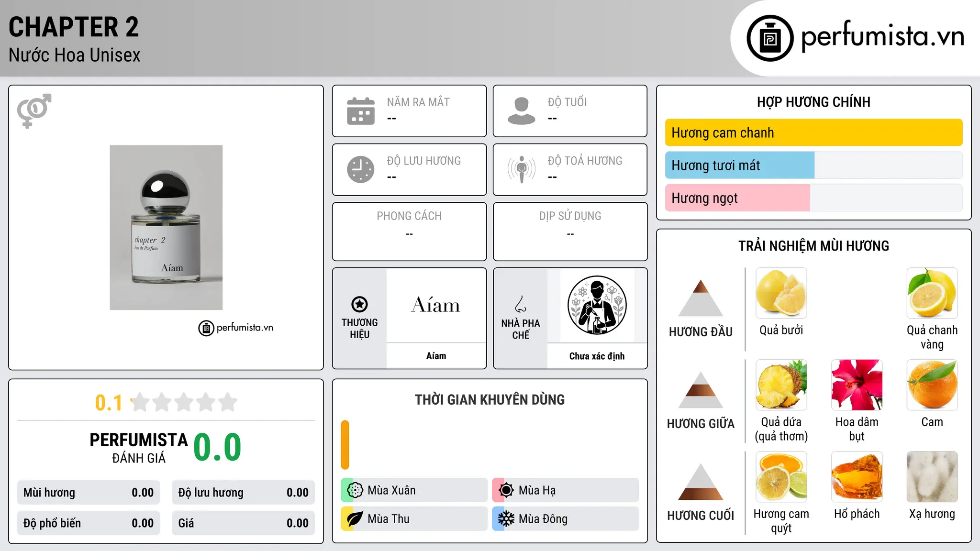Click the orange 0.1 rating value
Viewport: 980px width, 551px height.
[x=109, y=403]
